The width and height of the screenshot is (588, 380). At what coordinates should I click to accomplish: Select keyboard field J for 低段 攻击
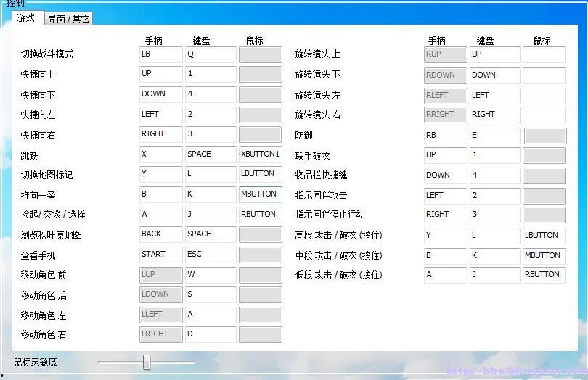coord(495,275)
